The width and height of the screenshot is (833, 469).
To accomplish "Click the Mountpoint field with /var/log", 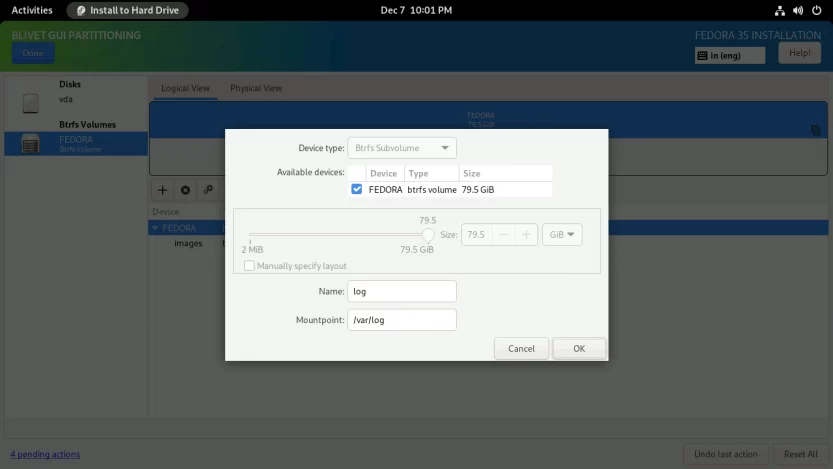I will (402, 320).
